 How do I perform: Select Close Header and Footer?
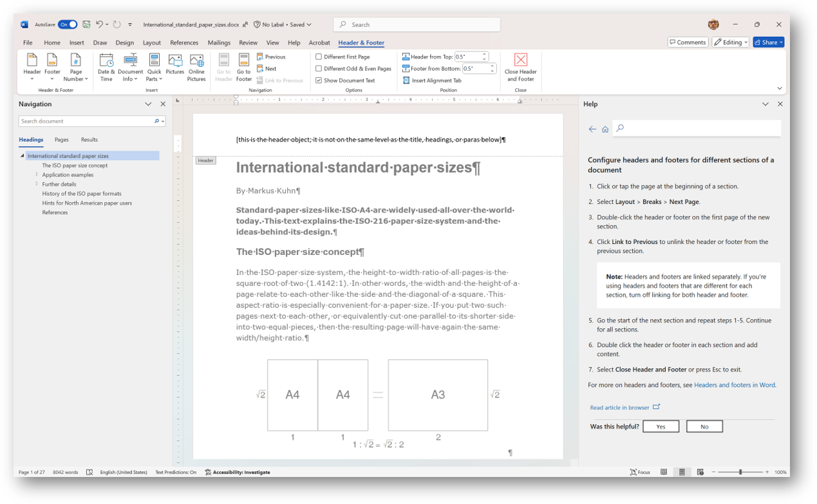pos(520,66)
